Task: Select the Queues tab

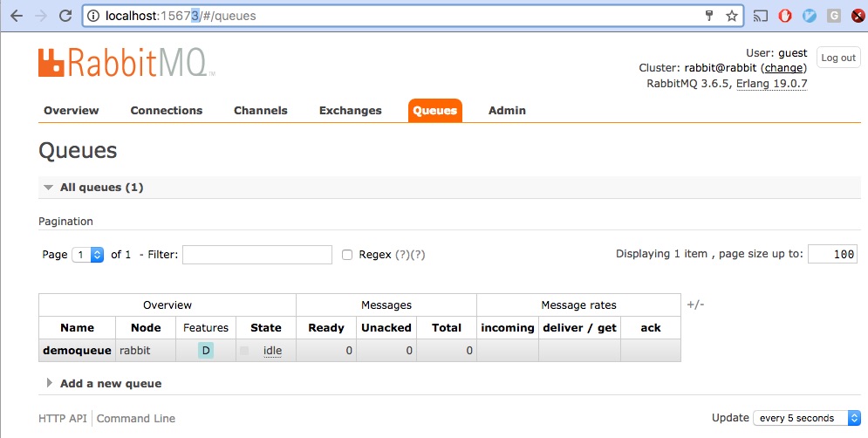Action: tap(434, 110)
